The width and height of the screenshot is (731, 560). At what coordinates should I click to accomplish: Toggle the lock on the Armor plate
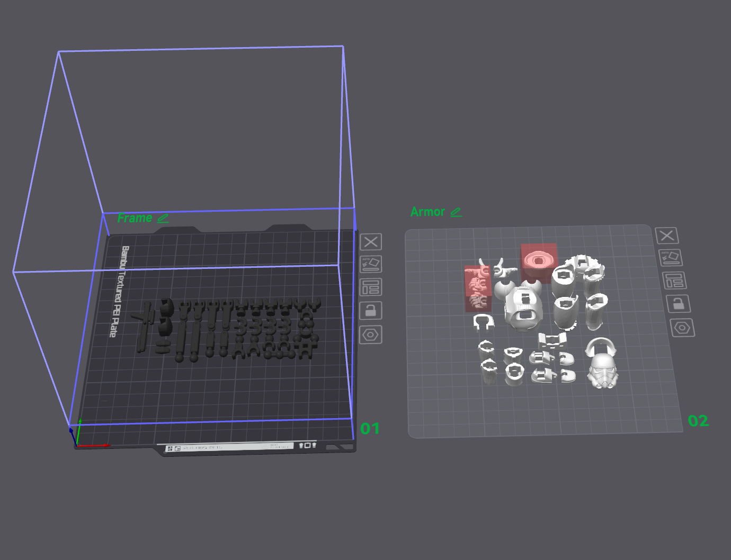(x=678, y=304)
